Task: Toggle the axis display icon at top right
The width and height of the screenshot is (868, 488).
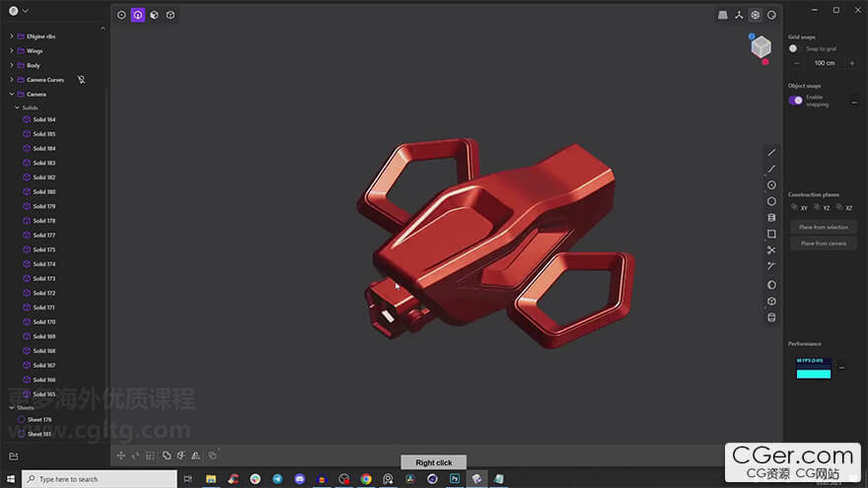Action: coord(739,15)
